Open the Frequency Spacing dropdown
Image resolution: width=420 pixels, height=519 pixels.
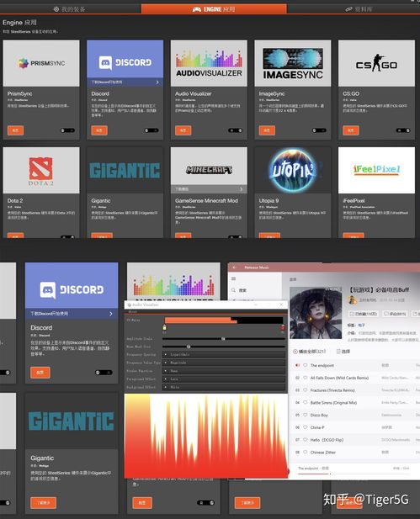coord(224,354)
